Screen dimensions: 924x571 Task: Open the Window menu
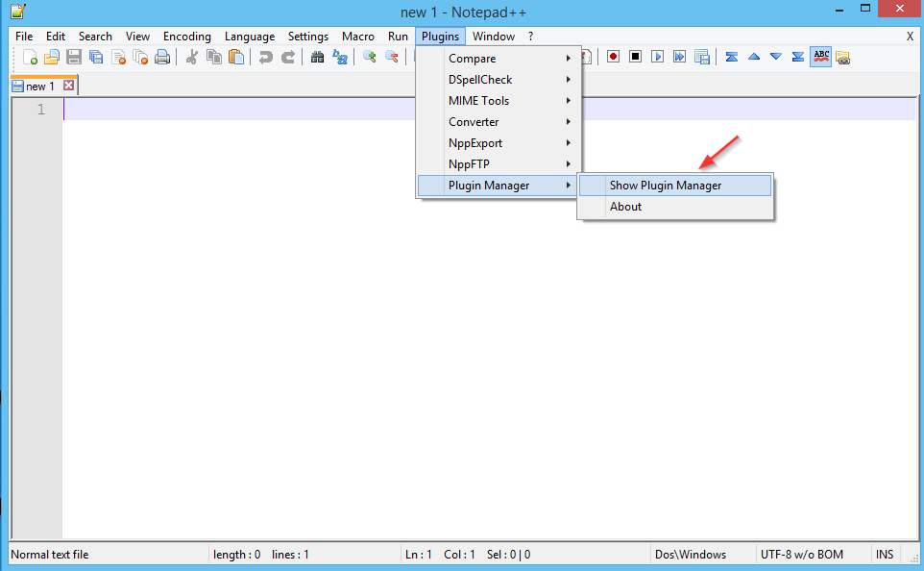point(494,37)
